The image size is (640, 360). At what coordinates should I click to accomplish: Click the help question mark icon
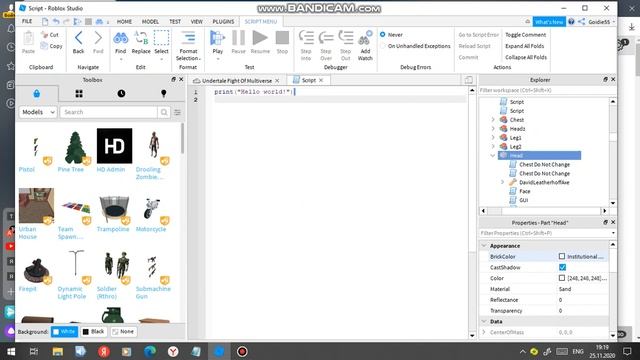(571, 22)
